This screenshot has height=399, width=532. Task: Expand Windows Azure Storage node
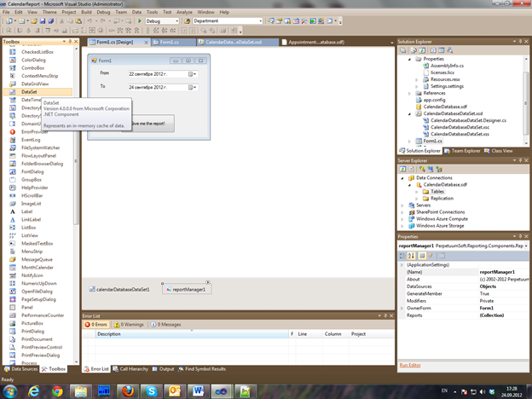point(402,226)
